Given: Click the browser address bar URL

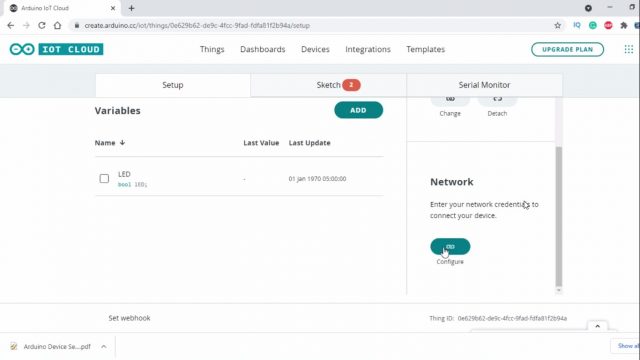Looking at the screenshot, I should coord(197,25).
